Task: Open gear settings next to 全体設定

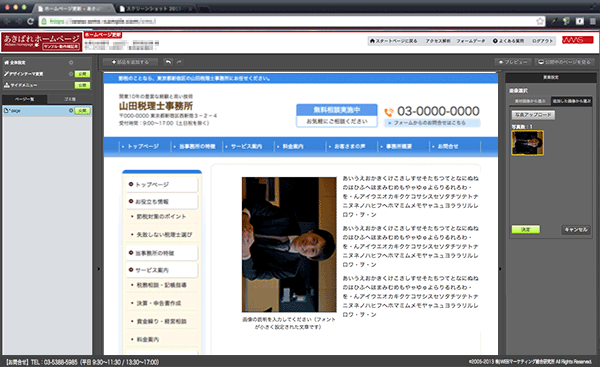Action: [71, 62]
